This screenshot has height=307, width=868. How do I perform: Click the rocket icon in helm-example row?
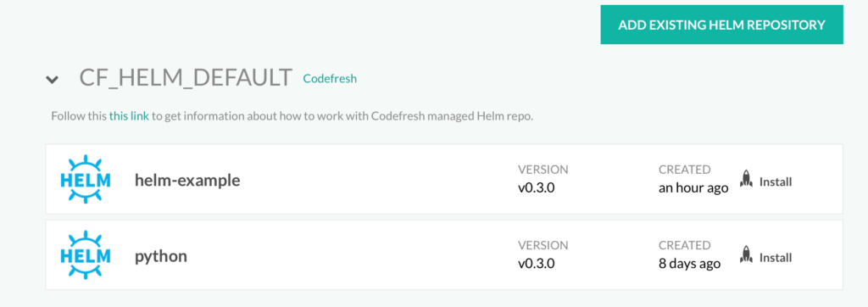(746, 179)
